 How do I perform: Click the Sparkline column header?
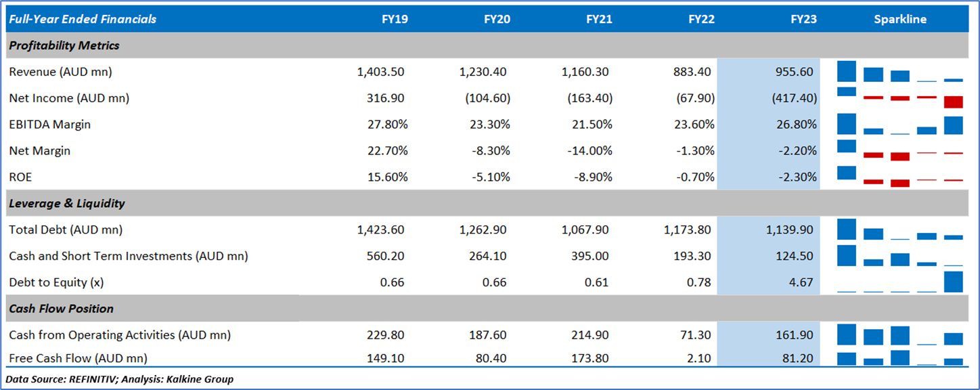(899, 19)
